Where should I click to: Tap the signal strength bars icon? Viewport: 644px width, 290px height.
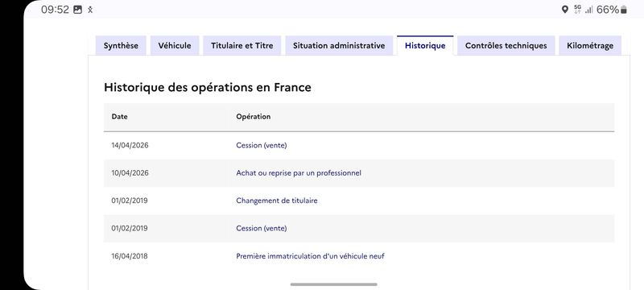[589, 10]
